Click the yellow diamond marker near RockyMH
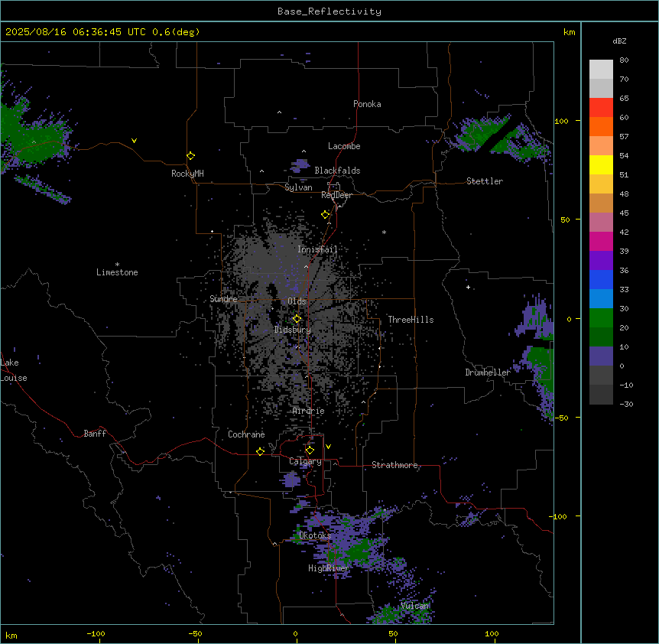Image resolution: width=659 pixels, height=644 pixels. [191, 156]
